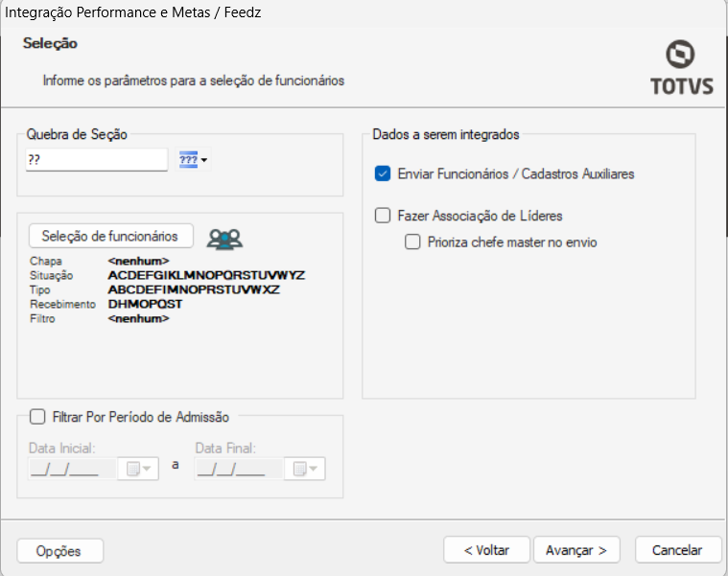Click the Data Inicial date field
Image resolution: width=728 pixels, height=576 pixels.
[72, 469]
